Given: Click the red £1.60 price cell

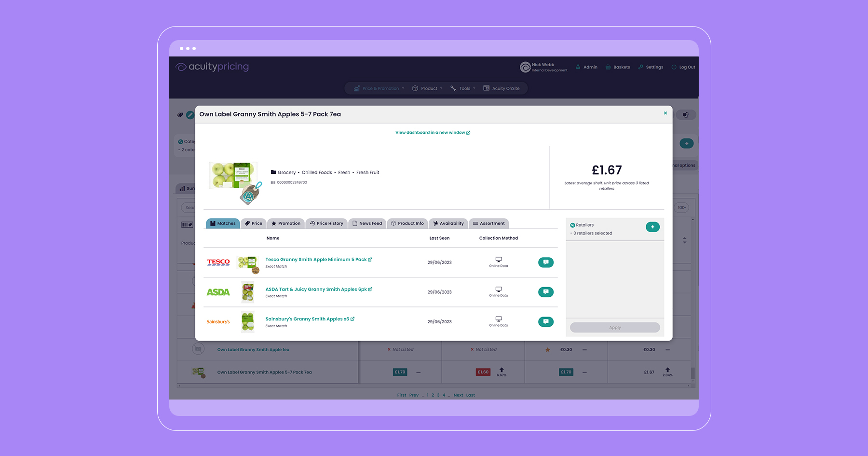Looking at the screenshot, I should tap(483, 372).
